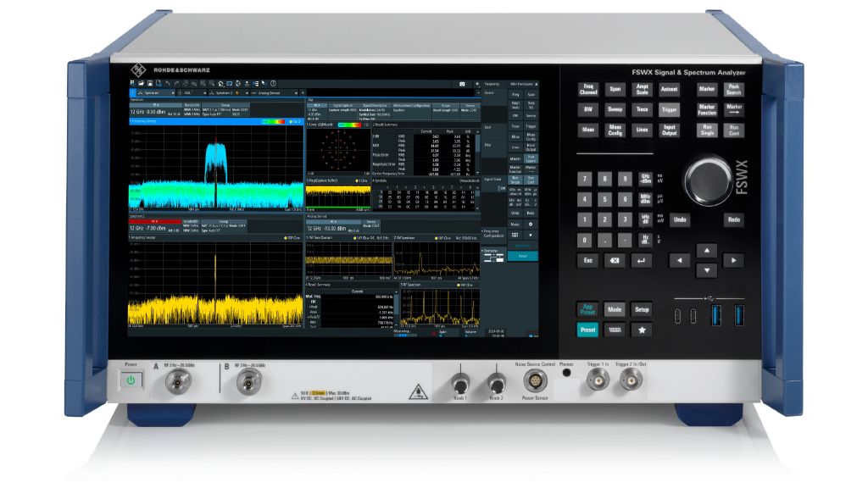
Task: Click the screenshot camera icon on screen
Action: (x=462, y=84)
